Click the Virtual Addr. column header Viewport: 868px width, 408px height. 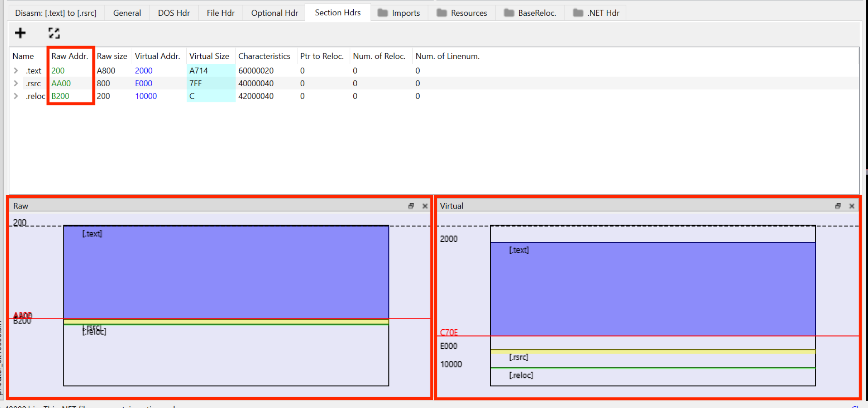pyautogui.click(x=158, y=56)
